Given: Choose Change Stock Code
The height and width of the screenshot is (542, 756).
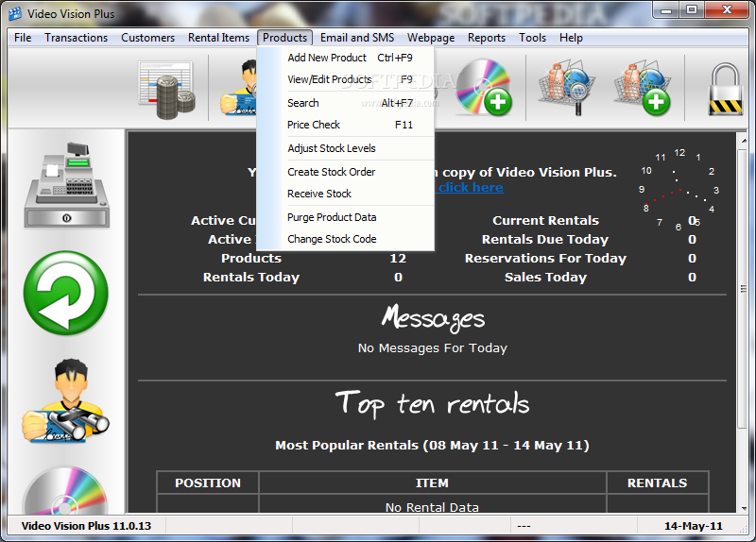Looking at the screenshot, I should click(346, 239).
